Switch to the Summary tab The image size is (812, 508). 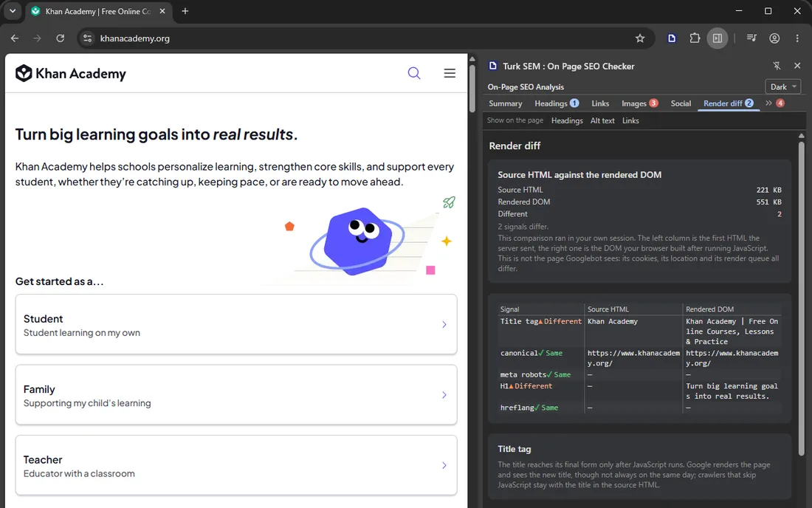click(505, 103)
